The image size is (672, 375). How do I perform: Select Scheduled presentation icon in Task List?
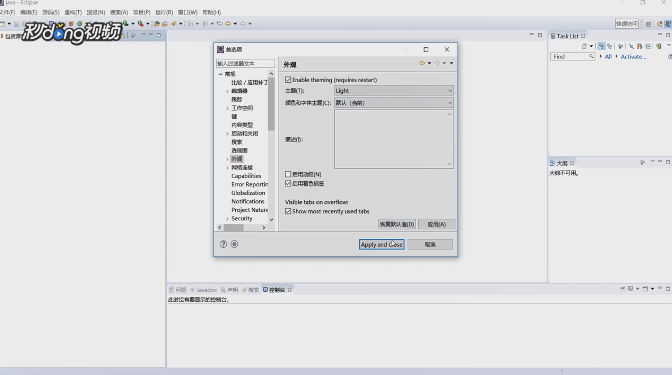[609, 46]
